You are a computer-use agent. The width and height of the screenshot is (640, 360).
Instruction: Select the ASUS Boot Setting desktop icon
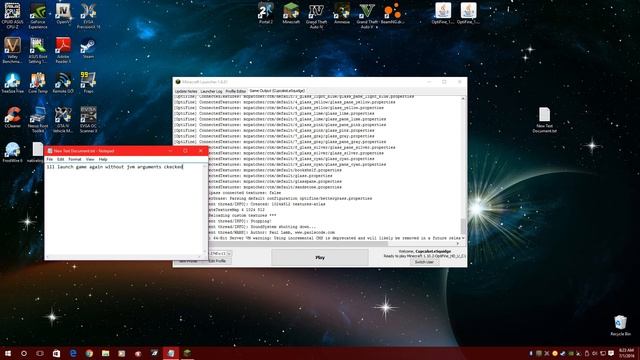click(38, 51)
